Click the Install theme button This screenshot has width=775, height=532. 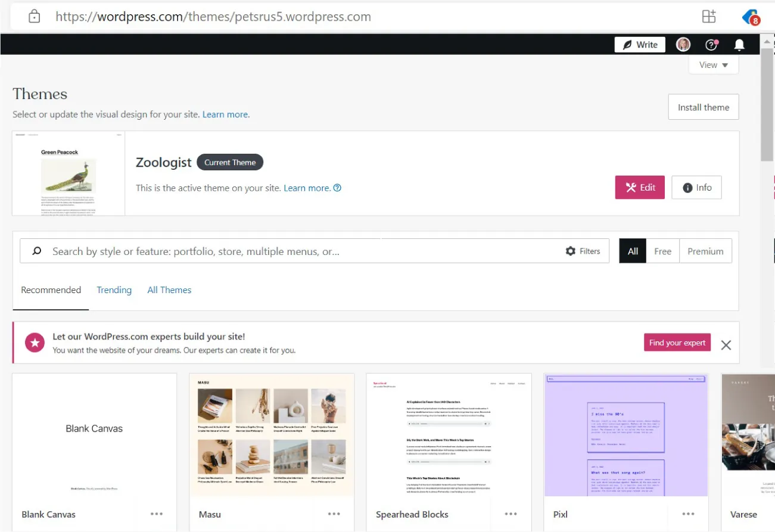pyautogui.click(x=704, y=107)
